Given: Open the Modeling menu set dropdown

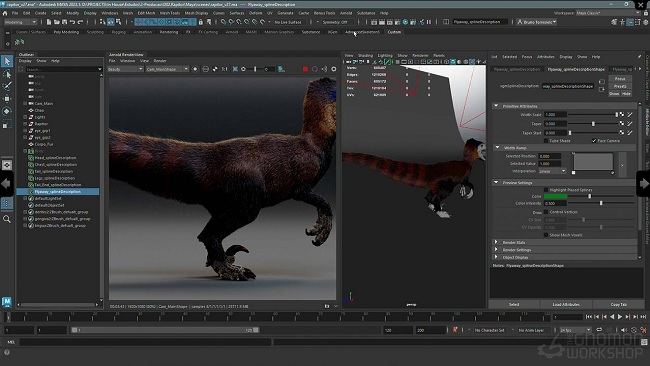Looking at the screenshot, I should coord(20,22).
